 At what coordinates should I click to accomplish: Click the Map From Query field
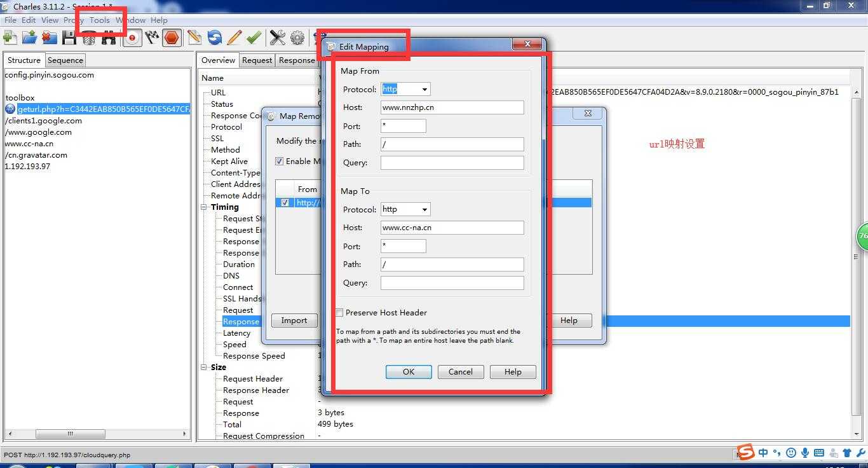coord(452,163)
